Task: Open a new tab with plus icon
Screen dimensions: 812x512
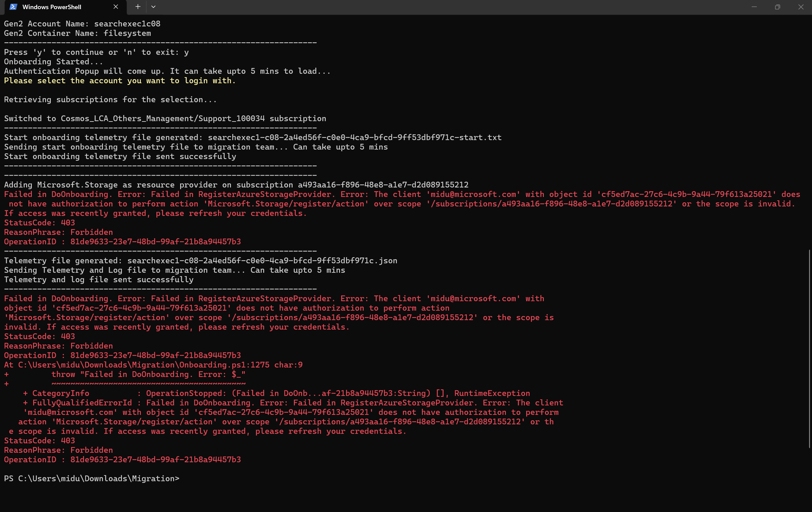Action: point(138,7)
